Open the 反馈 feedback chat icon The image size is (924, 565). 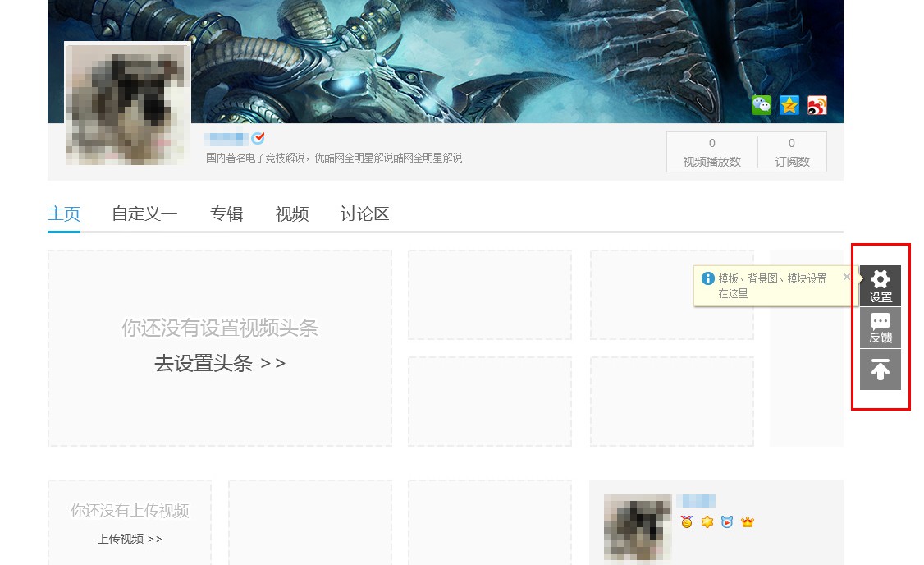point(881,328)
